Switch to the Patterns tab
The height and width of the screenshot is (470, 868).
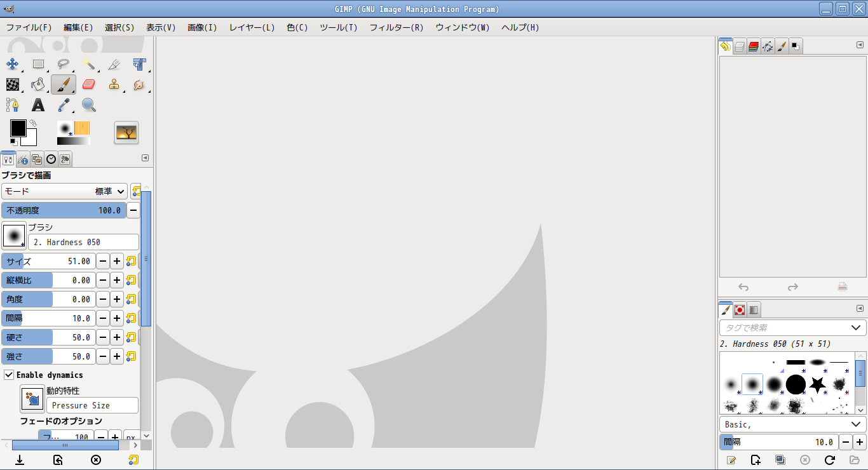click(x=740, y=310)
